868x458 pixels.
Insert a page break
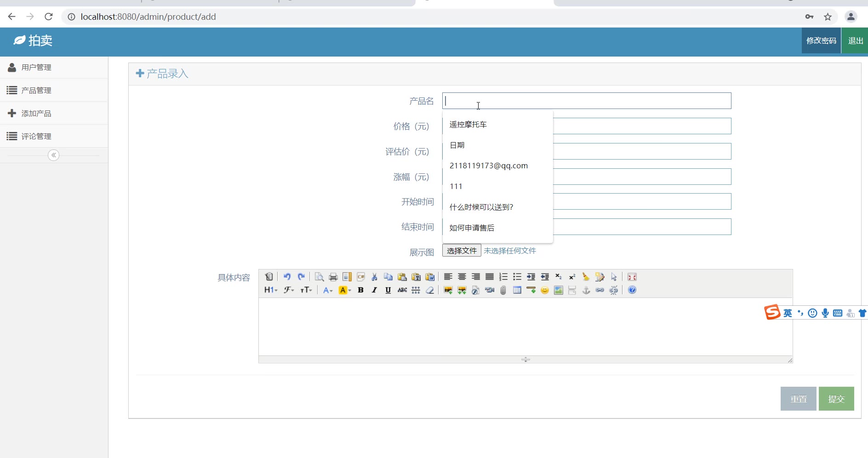click(x=572, y=290)
